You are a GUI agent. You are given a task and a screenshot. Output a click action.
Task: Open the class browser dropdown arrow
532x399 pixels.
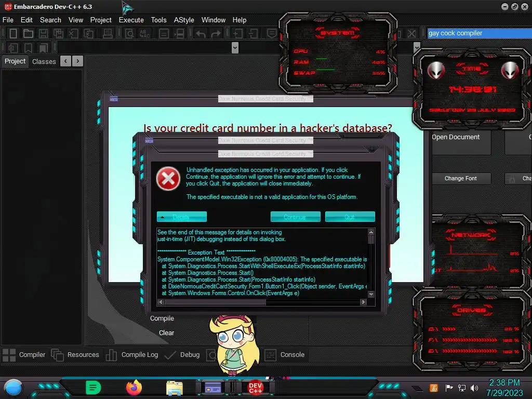pyautogui.click(x=235, y=48)
